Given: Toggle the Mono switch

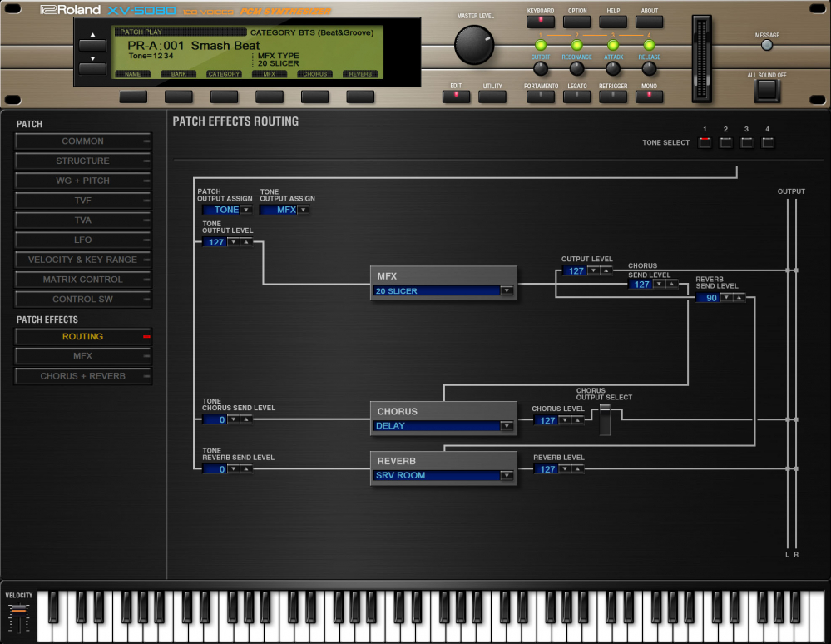Looking at the screenshot, I should (649, 97).
